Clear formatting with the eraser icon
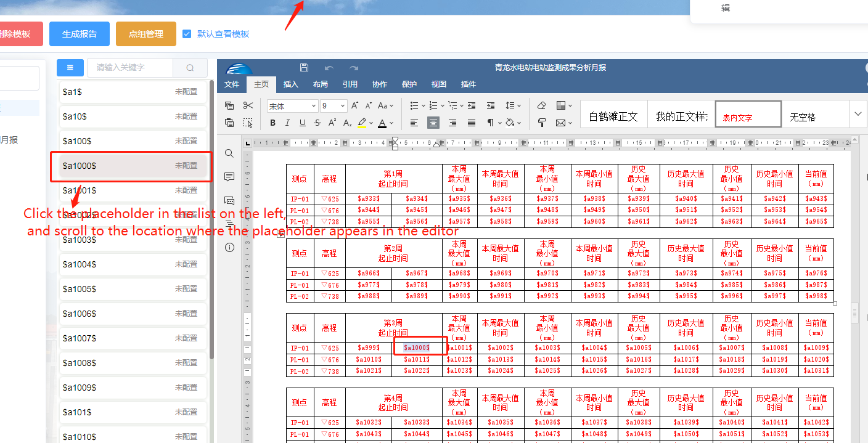This screenshot has width=868, height=443. 542,105
